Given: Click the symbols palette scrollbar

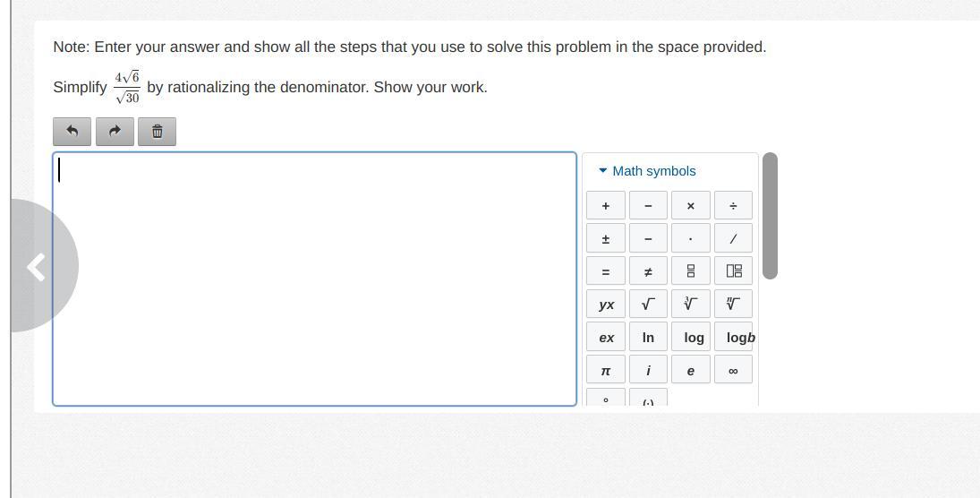Looking at the screenshot, I should point(770,216).
